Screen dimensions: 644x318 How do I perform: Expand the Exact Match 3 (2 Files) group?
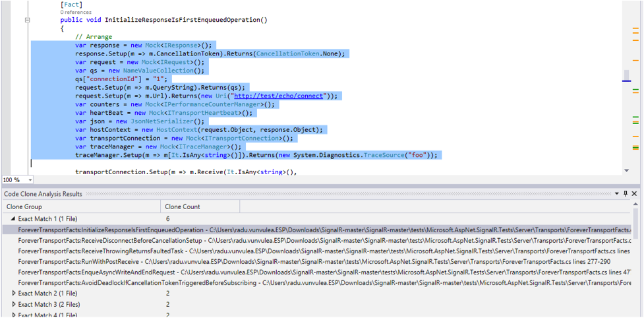pos(15,304)
